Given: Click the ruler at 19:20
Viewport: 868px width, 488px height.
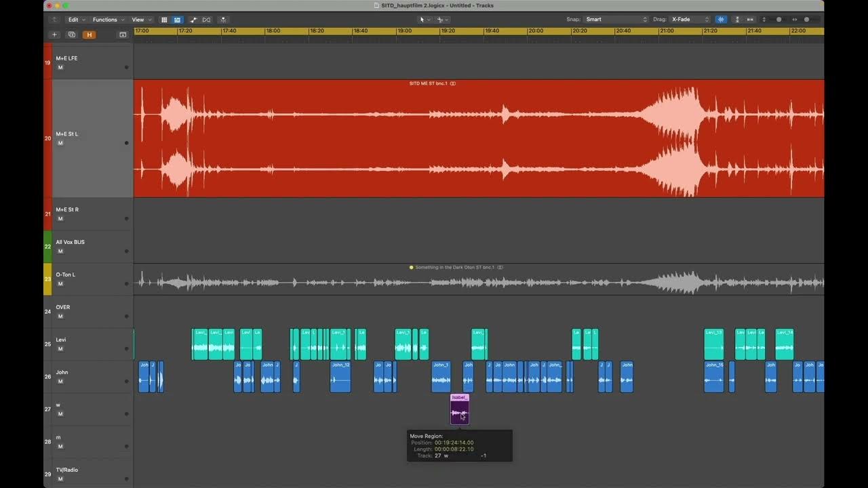Looking at the screenshot, I should (x=448, y=31).
